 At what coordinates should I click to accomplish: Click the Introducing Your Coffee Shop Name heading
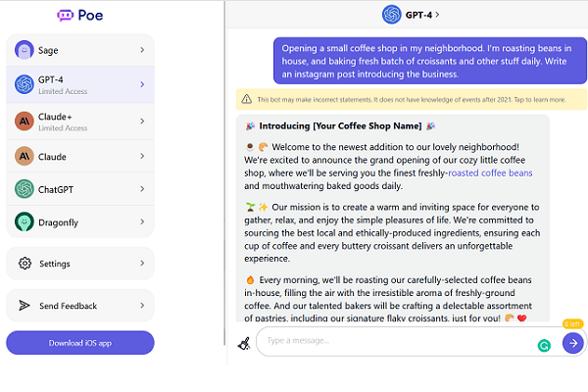pyautogui.click(x=340, y=126)
